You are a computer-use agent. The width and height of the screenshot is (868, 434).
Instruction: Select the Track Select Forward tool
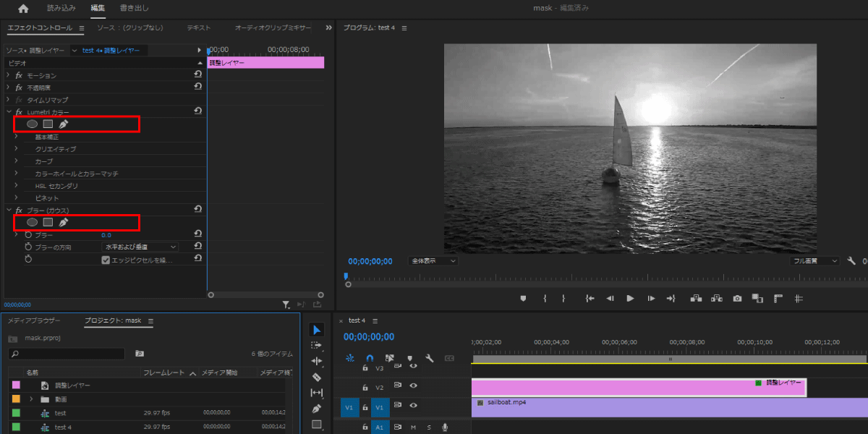tap(316, 346)
